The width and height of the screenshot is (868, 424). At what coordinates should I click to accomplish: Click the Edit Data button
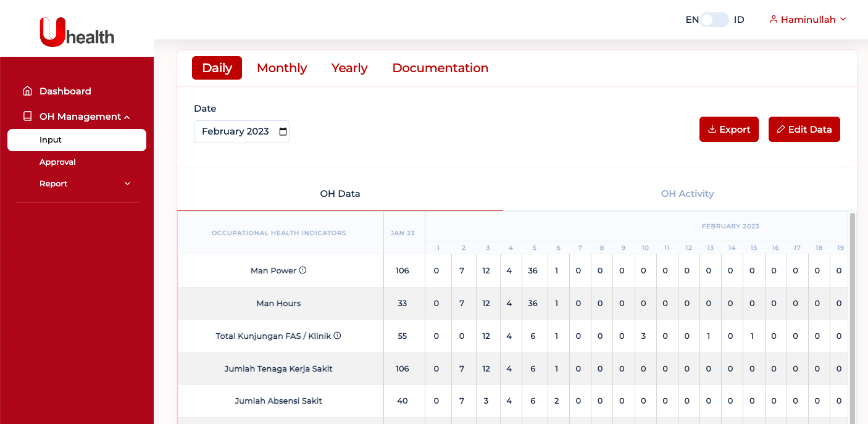pos(804,129)
